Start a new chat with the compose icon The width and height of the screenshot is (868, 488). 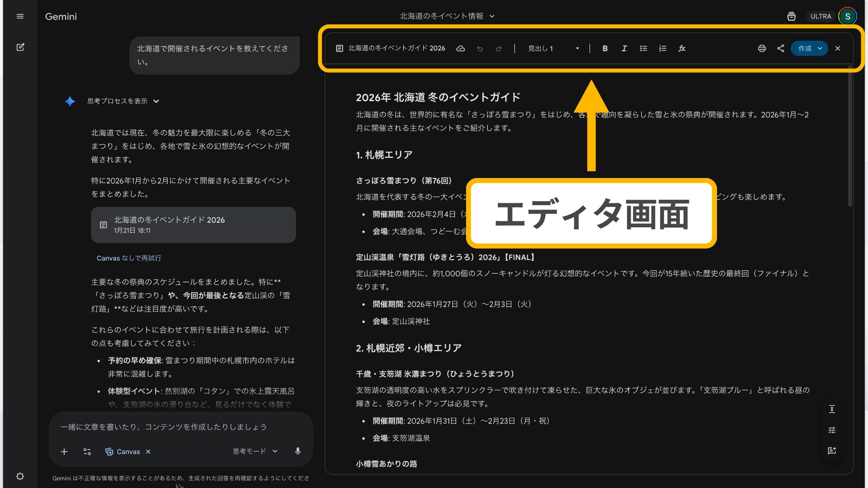click(20, 47)
